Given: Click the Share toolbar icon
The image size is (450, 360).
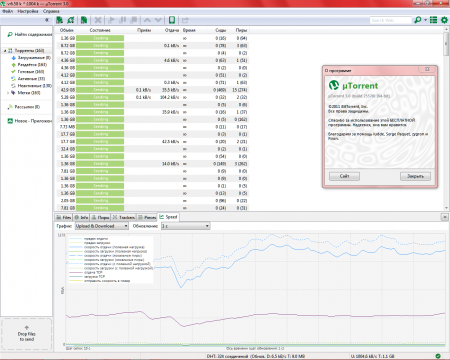Looking at the screenshot, I should (x=185, y=20).
